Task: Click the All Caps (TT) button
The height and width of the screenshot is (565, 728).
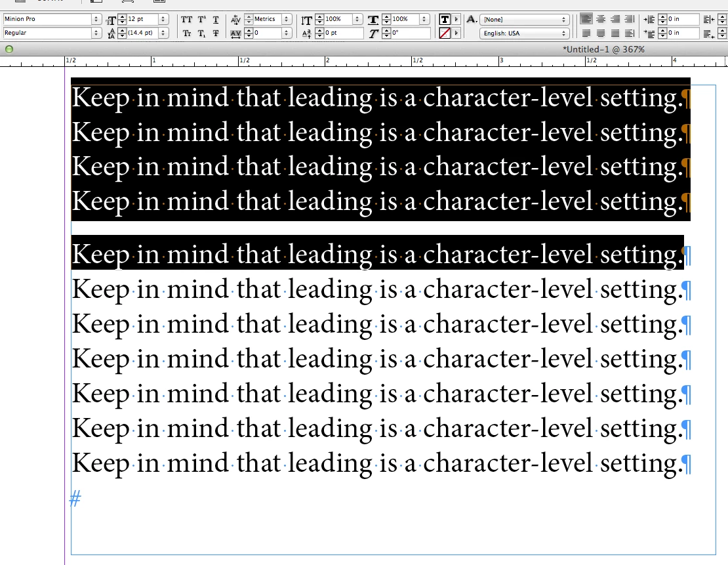Action: [x=187, y=20]
